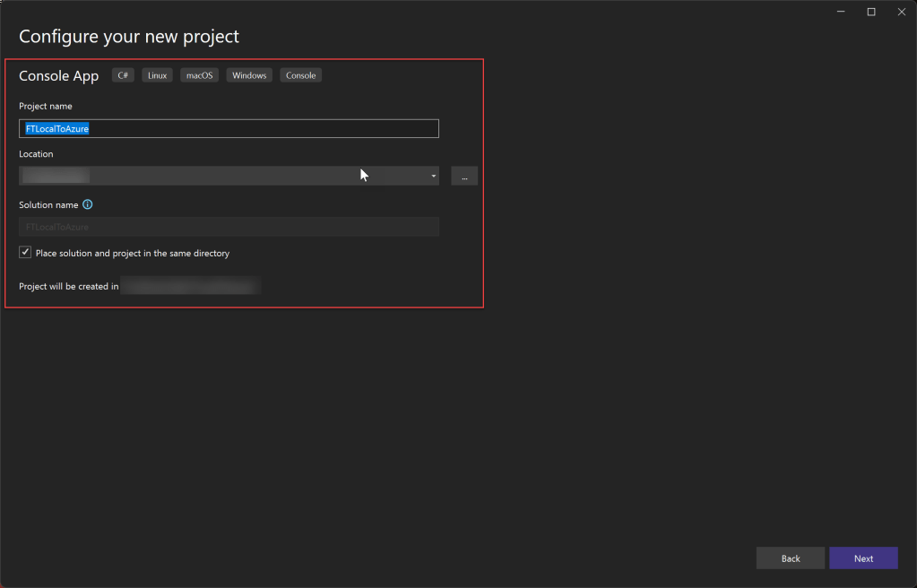Click the Console project type tag
Screen dimensions: 917x588
pos(300,75)
